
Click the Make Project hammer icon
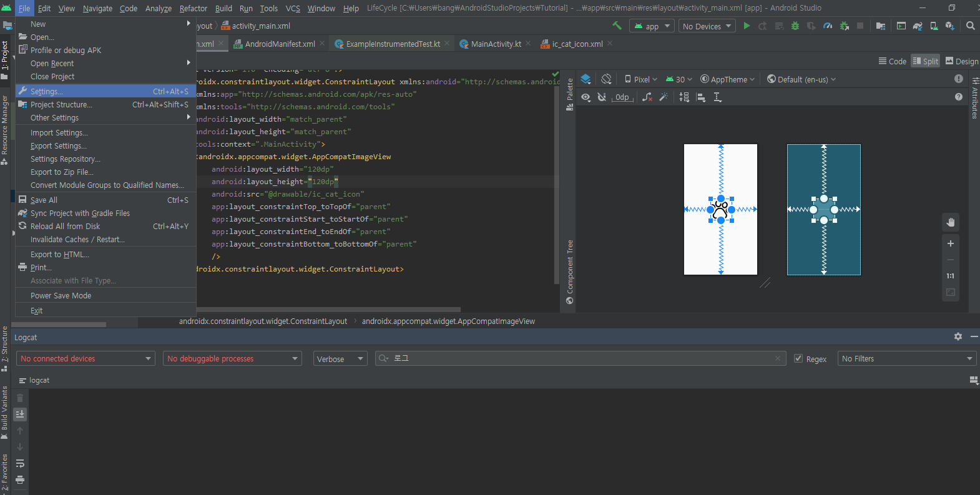pos(617,26)
